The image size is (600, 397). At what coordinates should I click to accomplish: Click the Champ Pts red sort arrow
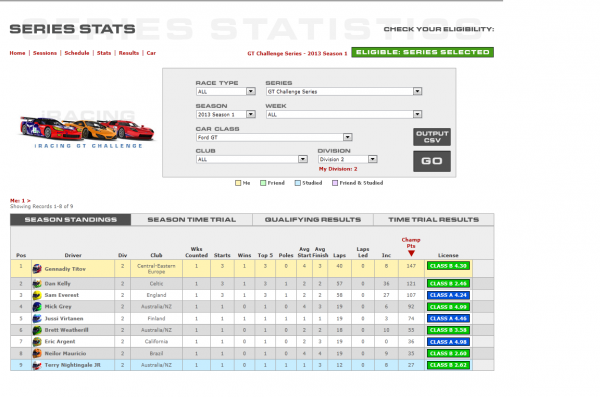pyautogui.click(x=411, y=253)
